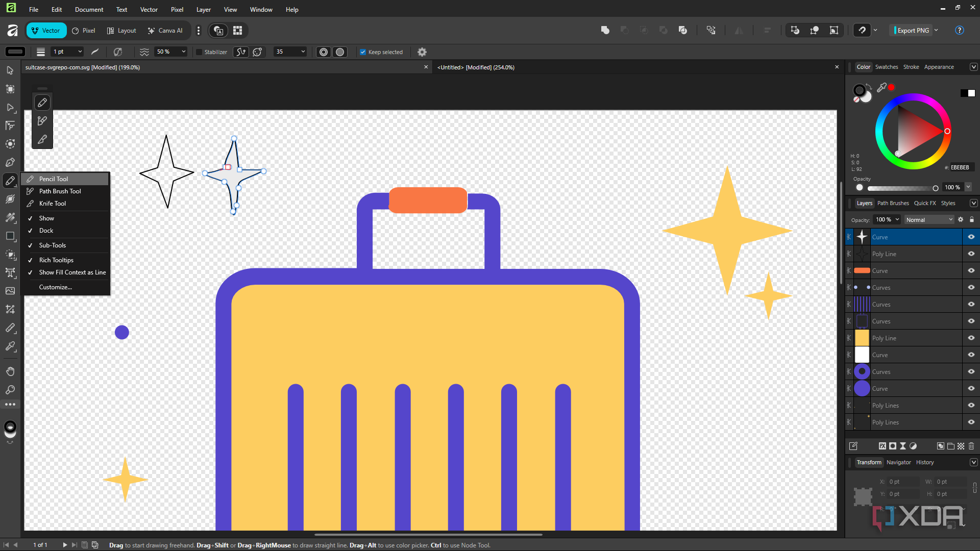
Task: Click the stroke color swatch in context toolbar
Action: 15,52
